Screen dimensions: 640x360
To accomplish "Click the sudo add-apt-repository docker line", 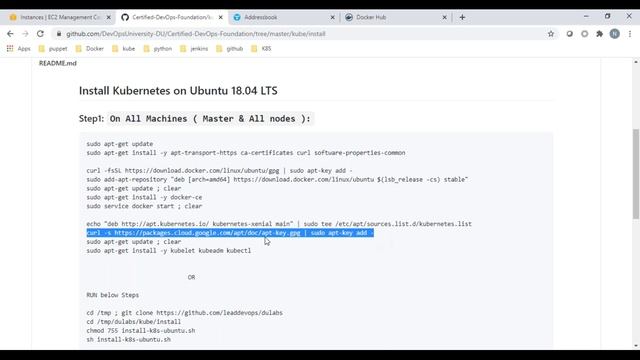I will pyautogui.click(x=277, y=179).
